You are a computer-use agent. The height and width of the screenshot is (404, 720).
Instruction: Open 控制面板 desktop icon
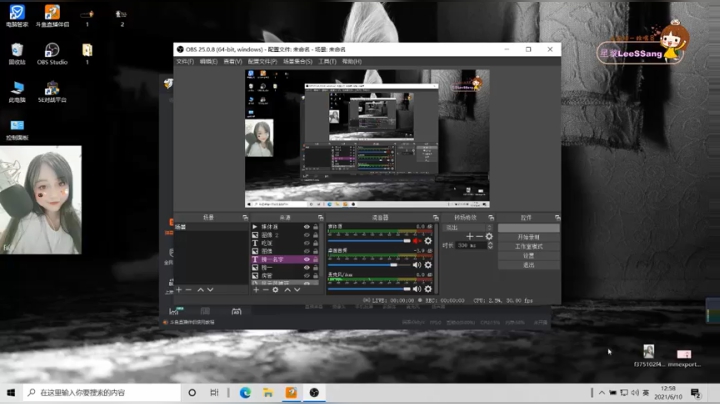pos(17,129)
